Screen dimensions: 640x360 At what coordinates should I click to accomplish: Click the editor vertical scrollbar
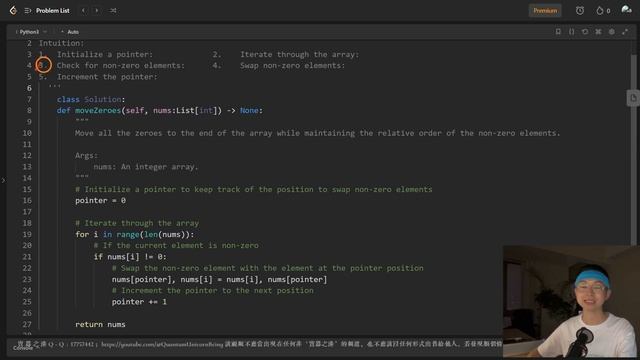633,151
